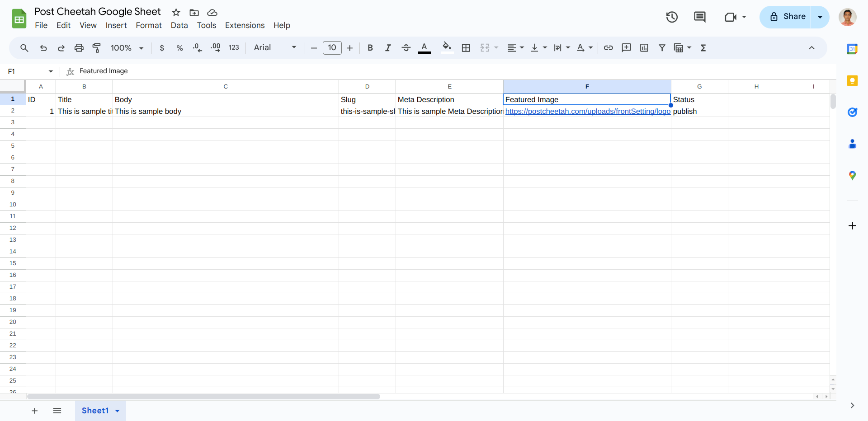This screenshot has width=868, height=421.
Task: Open the zoom 100% dropdown
Action: tap(127, 48)
